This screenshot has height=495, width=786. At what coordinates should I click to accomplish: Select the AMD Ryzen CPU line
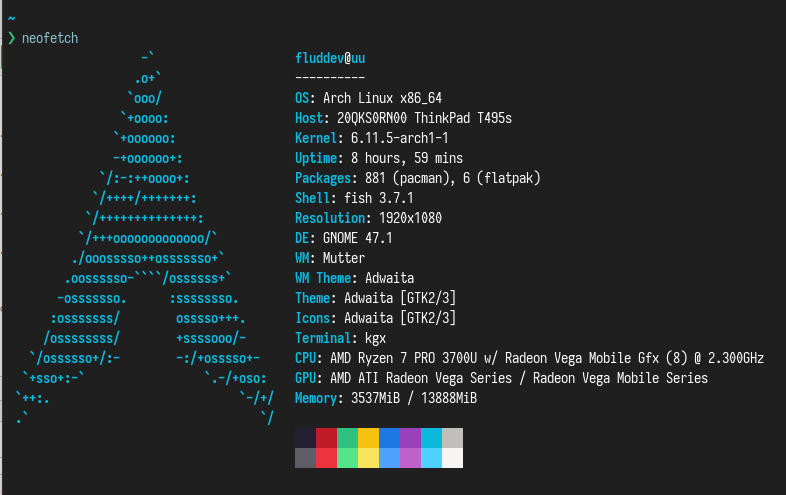529,358
